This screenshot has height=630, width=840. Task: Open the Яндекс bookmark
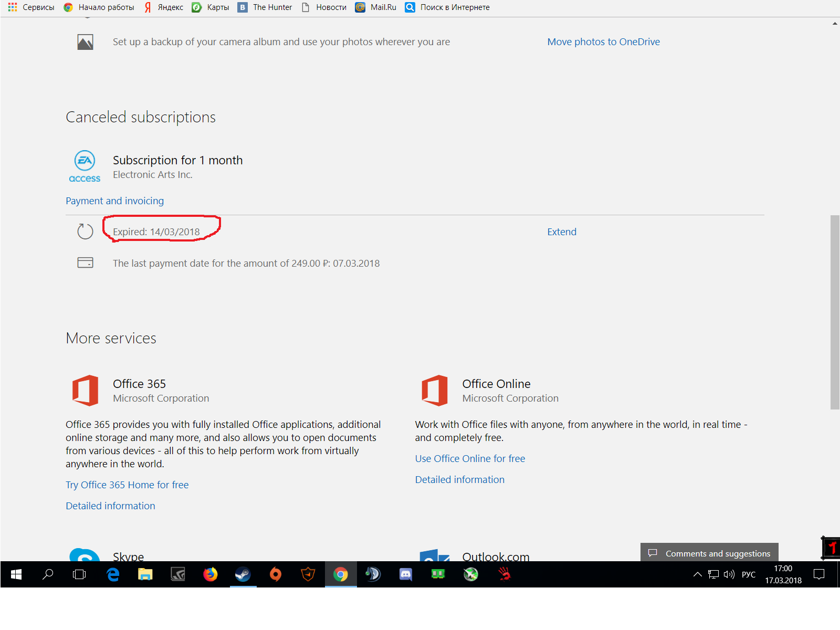point(164,7)
